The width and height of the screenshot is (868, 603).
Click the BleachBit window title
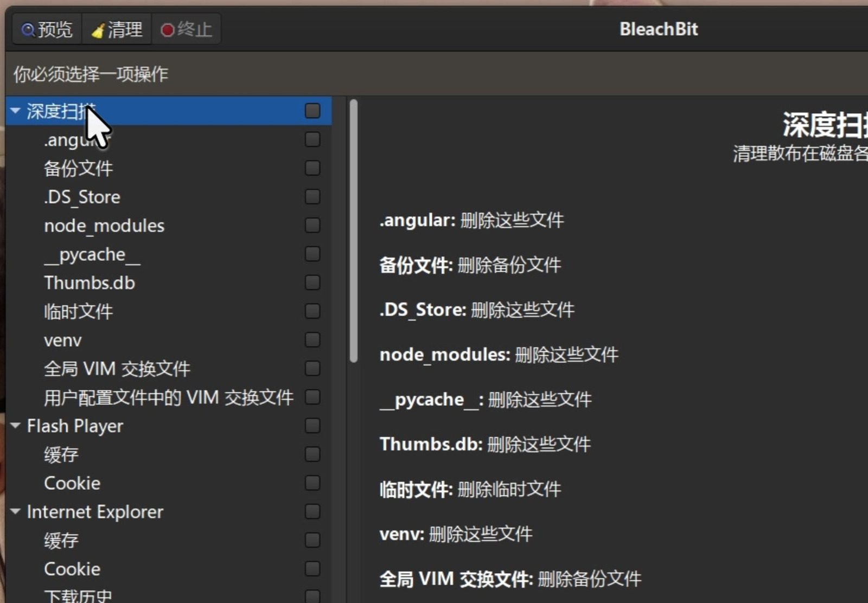click(659, 29)
